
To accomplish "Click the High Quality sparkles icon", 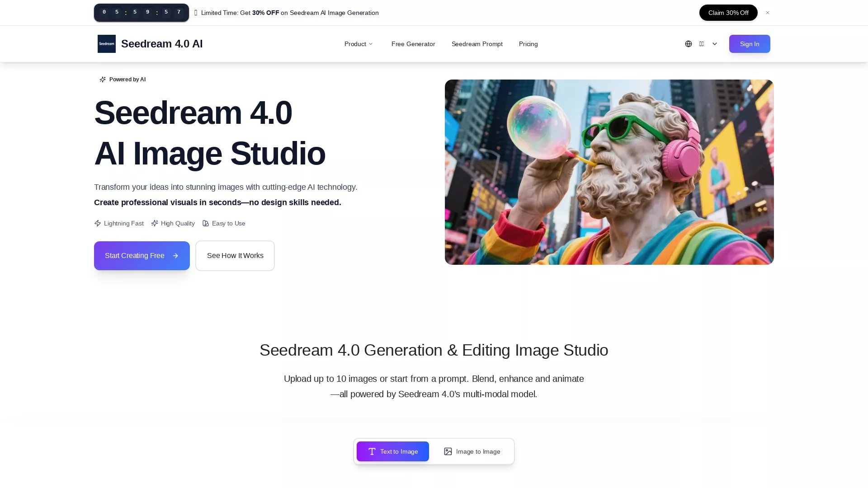I will (x=154, y=223).
